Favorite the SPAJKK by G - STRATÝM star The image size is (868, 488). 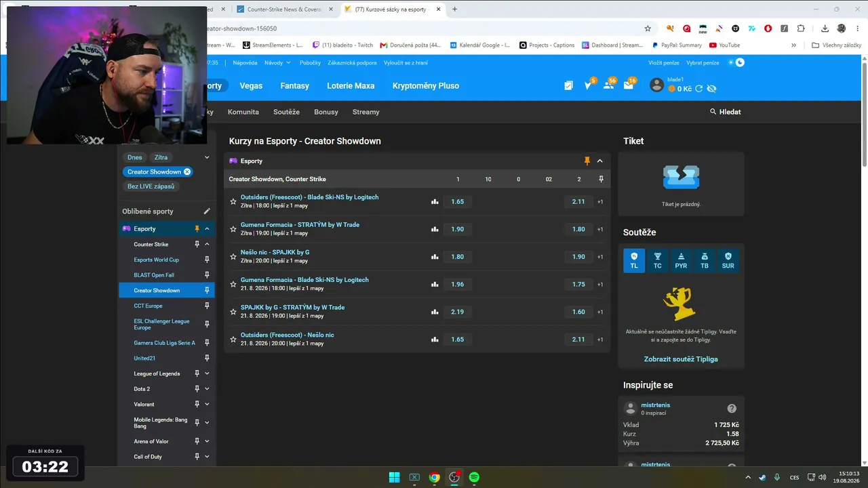[233, 312]
